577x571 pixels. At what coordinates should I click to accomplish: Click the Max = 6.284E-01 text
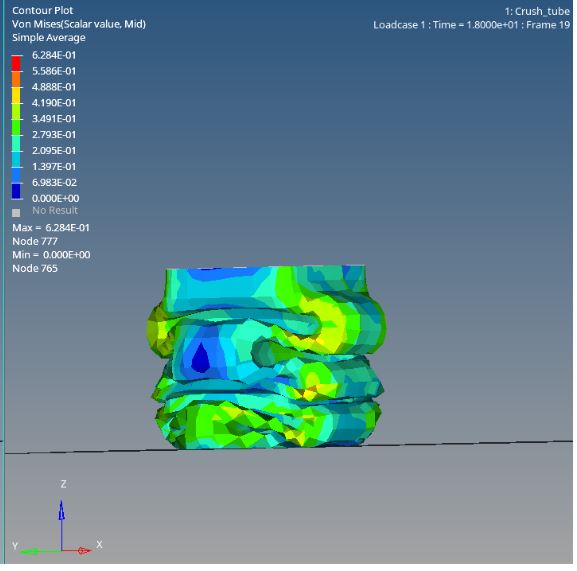pyautogui.click(x=51, y=228)
